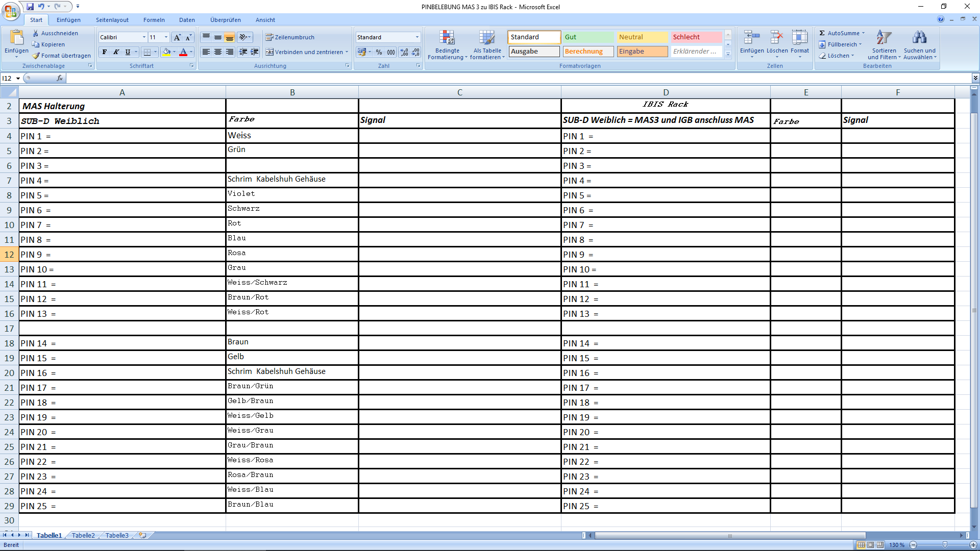This screenshot has width=980, height=551.
Task: Switch to Tabelle2 sheet tab
Action: click(x=83, y=535)
